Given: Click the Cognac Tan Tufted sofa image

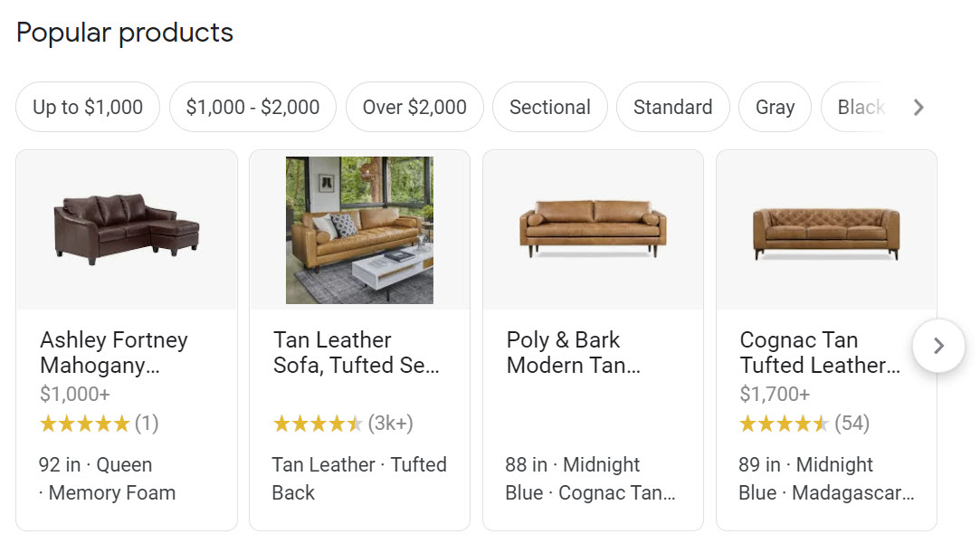Looking at the screenshot, I should (x=826, y=230).
